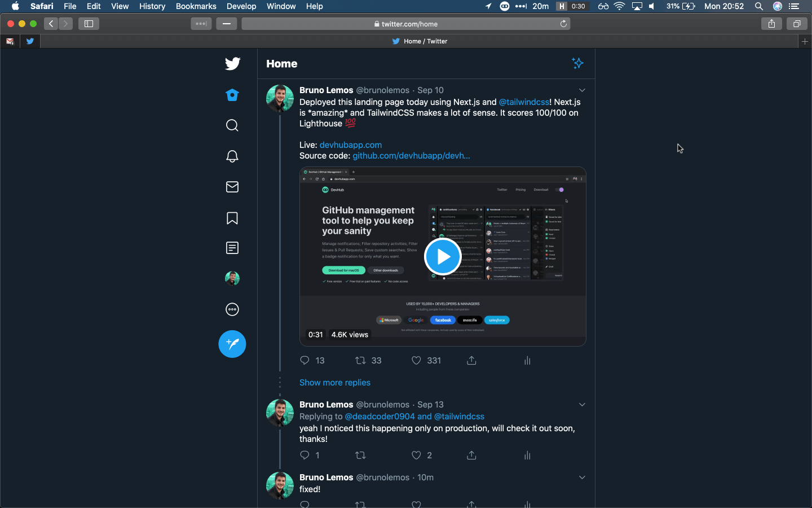Open the Home feed sidebar icon
The height and width of the screenshot is (508, 812).
pyautogui.click(x=232, y=95)
